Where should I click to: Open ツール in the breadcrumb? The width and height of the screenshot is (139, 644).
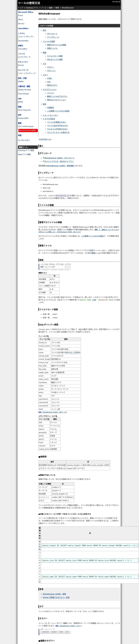[x=44, y=8]
